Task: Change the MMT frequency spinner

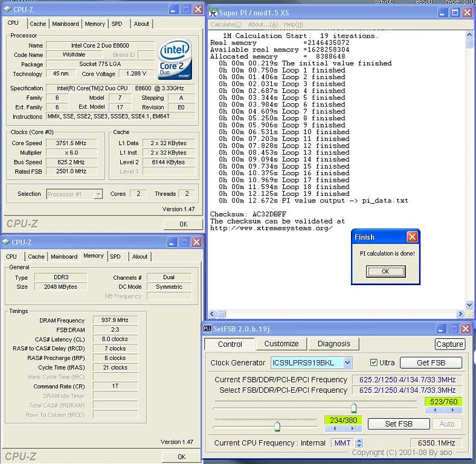Action: (359, 443)
